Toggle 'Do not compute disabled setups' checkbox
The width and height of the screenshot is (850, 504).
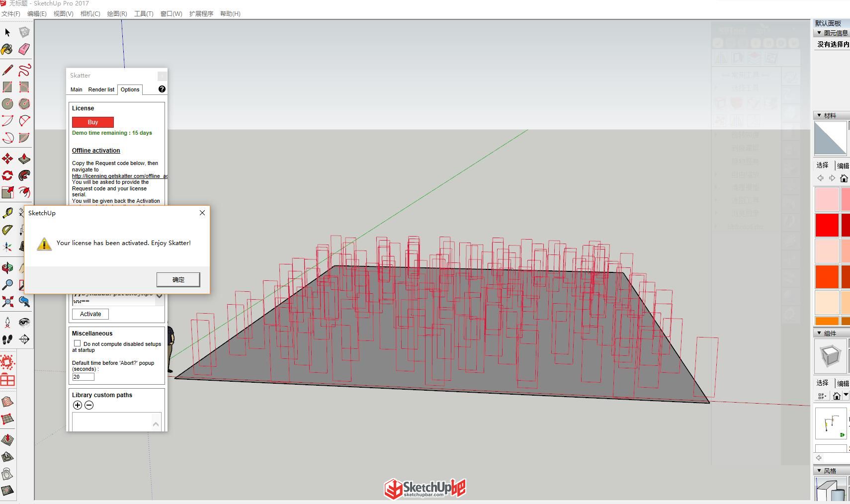(x=77, y=343)
